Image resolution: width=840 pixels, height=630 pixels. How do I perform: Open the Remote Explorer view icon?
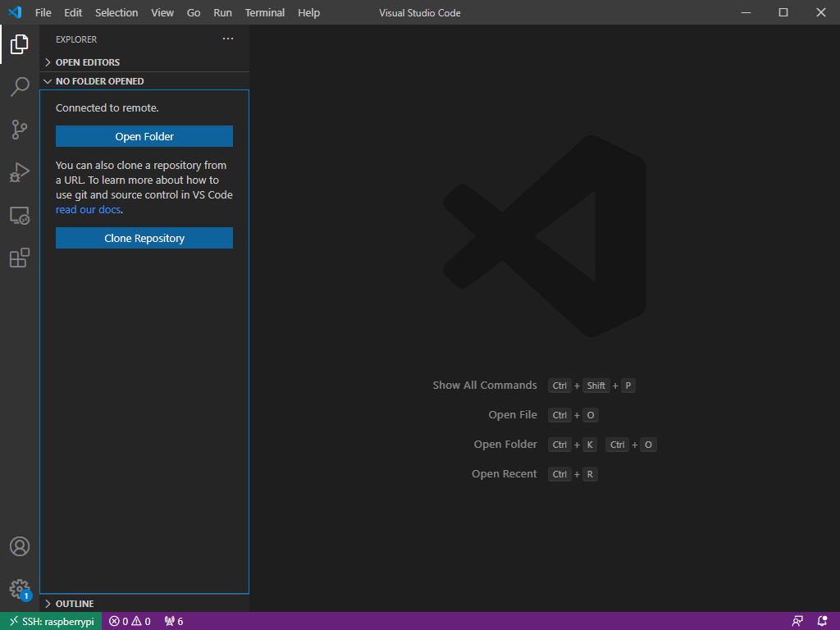click(x=20, y=216)
